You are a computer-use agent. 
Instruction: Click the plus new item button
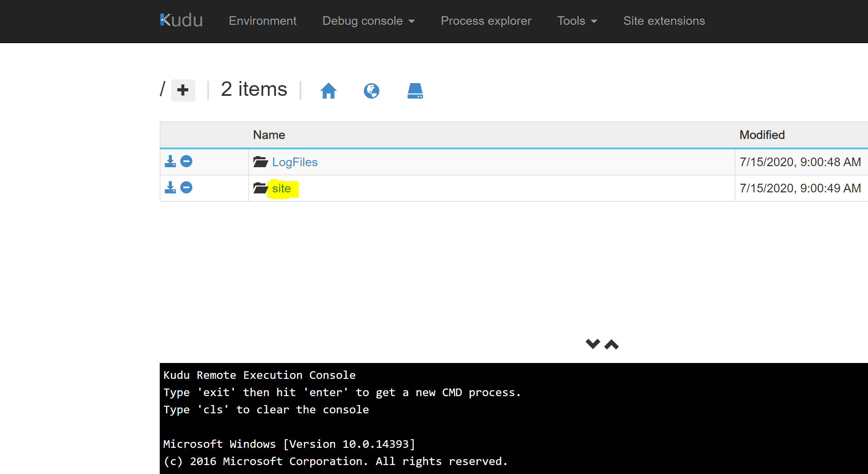[183, 90]
